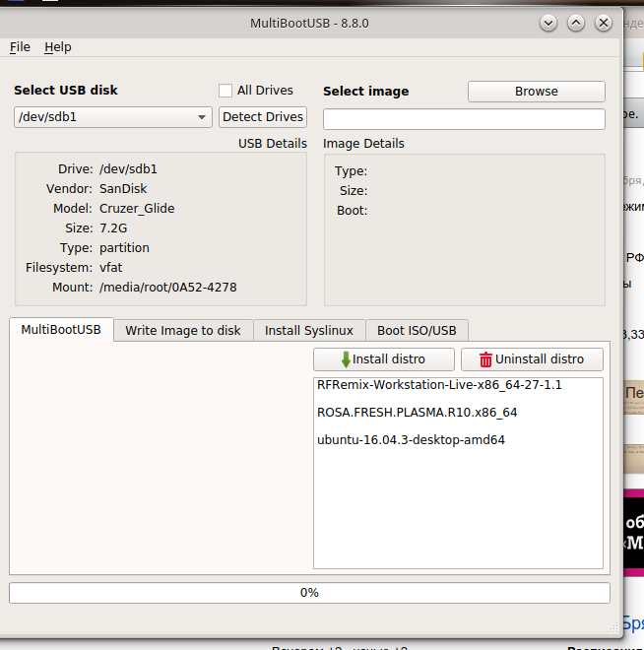Switch to the Write Image to disk tab
This screenshot has height=650, width=644.
point(183,331)
